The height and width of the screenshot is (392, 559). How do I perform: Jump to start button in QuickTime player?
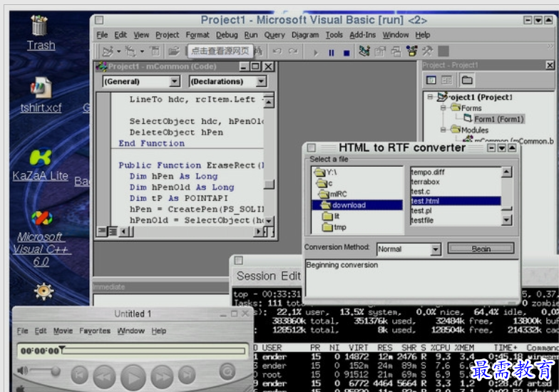pyautogui.click(x=80, y=375)
